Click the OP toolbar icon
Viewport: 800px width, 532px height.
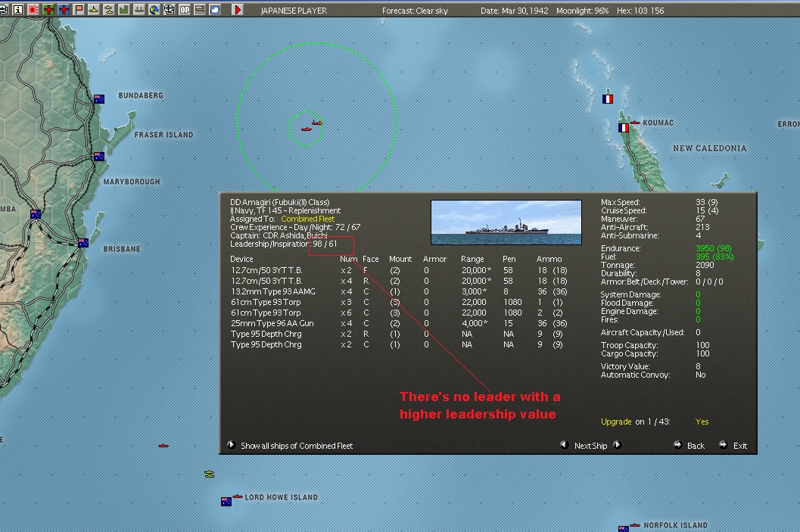coord(185,9)
